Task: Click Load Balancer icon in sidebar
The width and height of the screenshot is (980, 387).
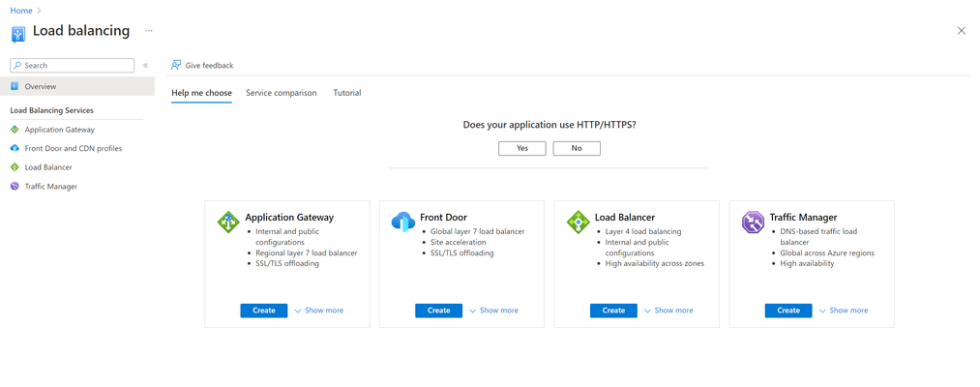Action: tap(15, 167)
